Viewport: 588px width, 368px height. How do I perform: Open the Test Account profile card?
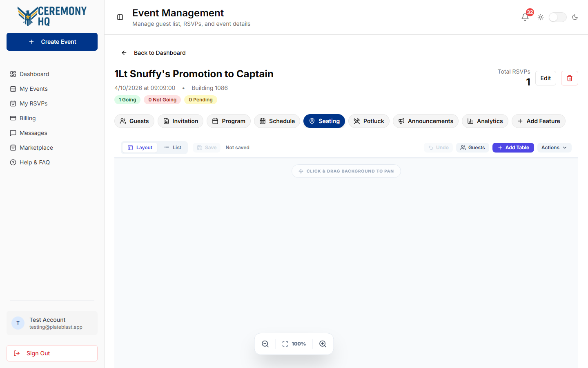52,323
